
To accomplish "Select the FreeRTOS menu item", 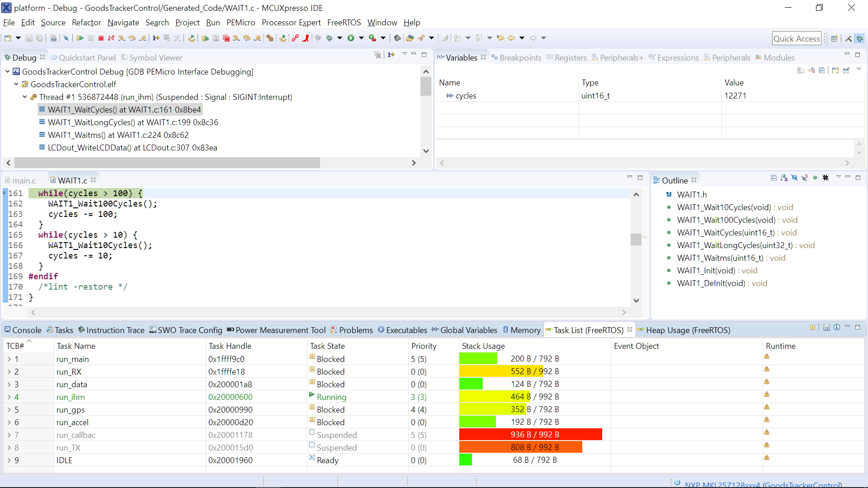I will point(345,23).
